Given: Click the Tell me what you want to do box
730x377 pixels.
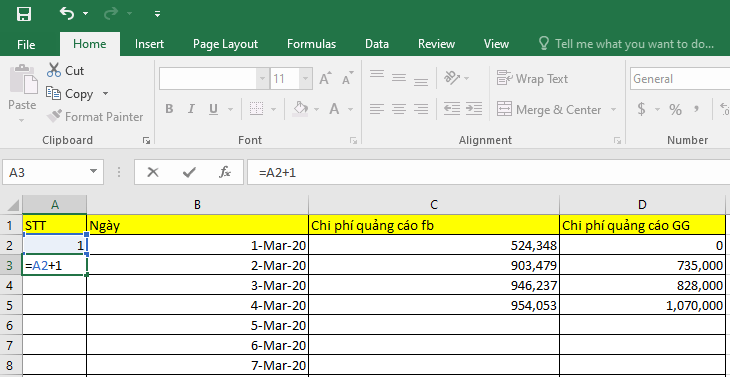Looking at the screenshot, I should 626,44.
